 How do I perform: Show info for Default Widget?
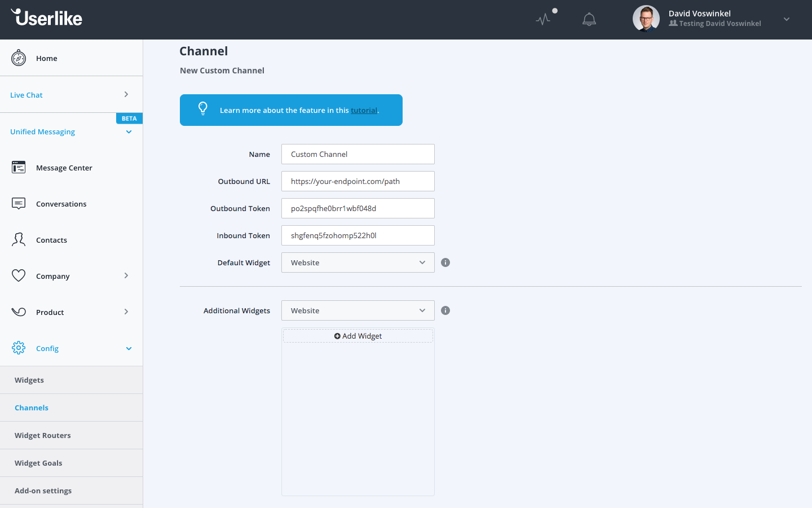point(445,262)
